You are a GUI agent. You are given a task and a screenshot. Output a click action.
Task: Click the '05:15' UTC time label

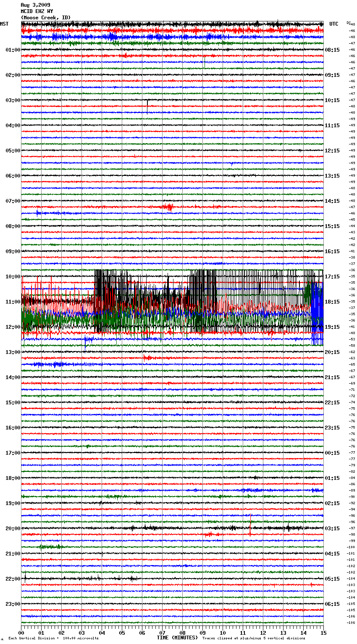[332, 579]
